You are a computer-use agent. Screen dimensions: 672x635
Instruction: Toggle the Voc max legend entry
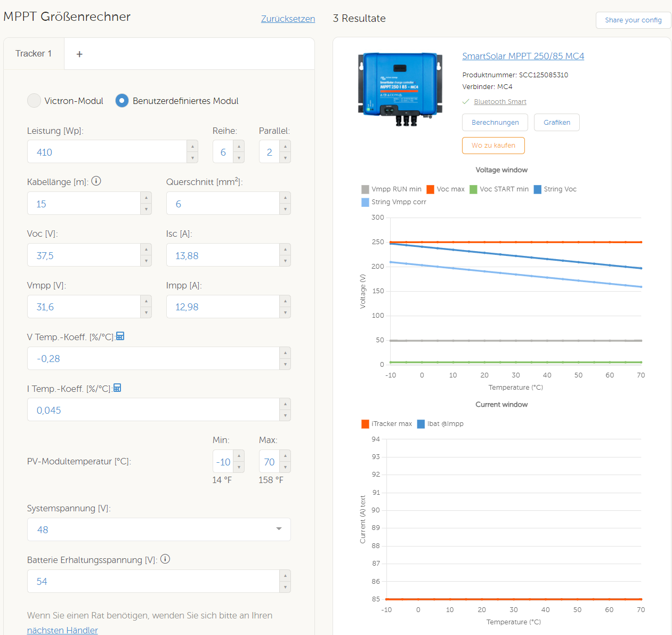pyautogui.click(x=446, y=189)
